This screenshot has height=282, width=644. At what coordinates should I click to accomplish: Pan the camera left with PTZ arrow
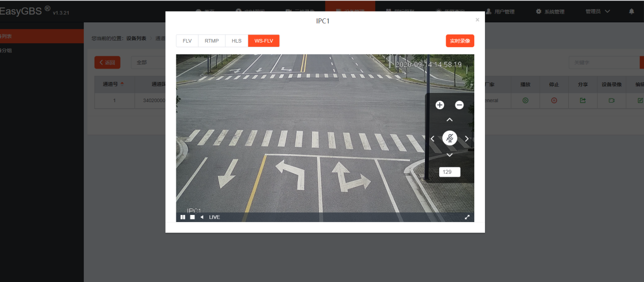pos(433,139)
